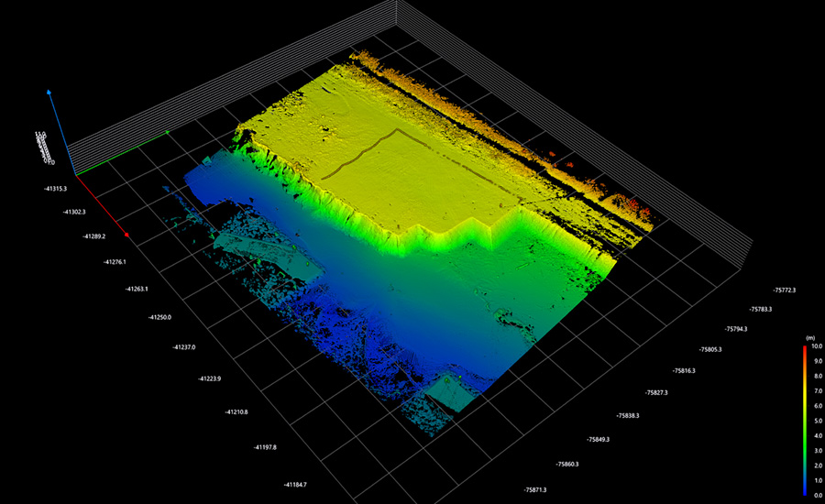Click the green axis arrow tip
This screenshot has height=504, width=825.
coord(169,133)
